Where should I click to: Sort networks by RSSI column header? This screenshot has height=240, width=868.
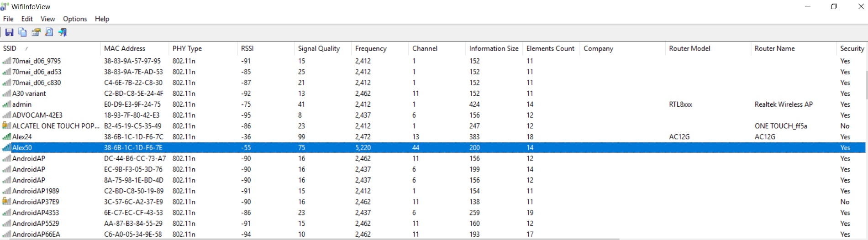click(247, 48)
